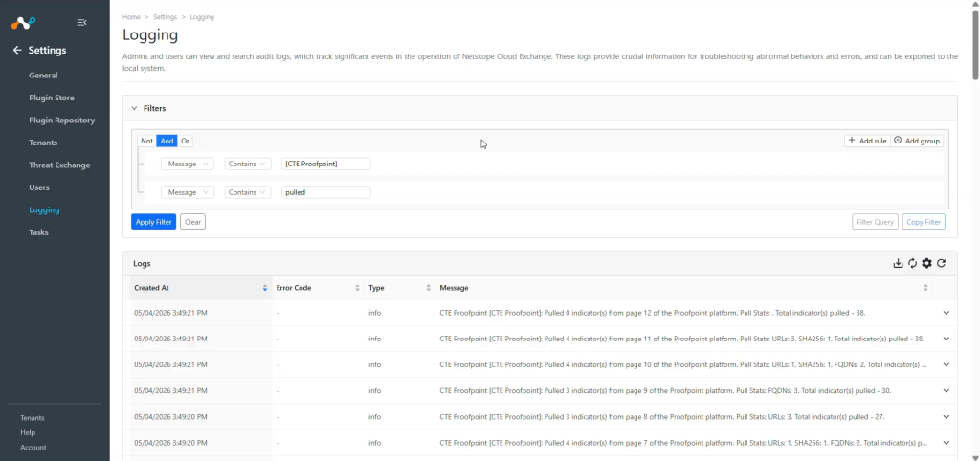Open Message field dropdown in second rule
Image resolution: width=980 pixels, height=461 pixels.
click(x=188, y=192)
